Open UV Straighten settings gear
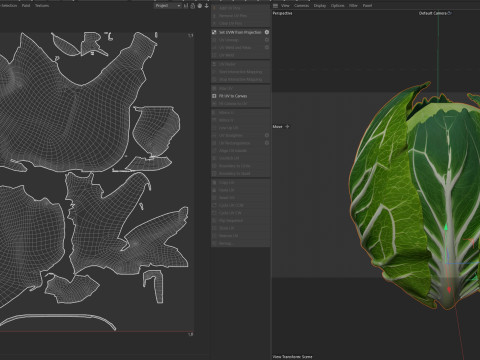This screenshot has height=360, width=480. pyautogui.click(x=267, y=135)
